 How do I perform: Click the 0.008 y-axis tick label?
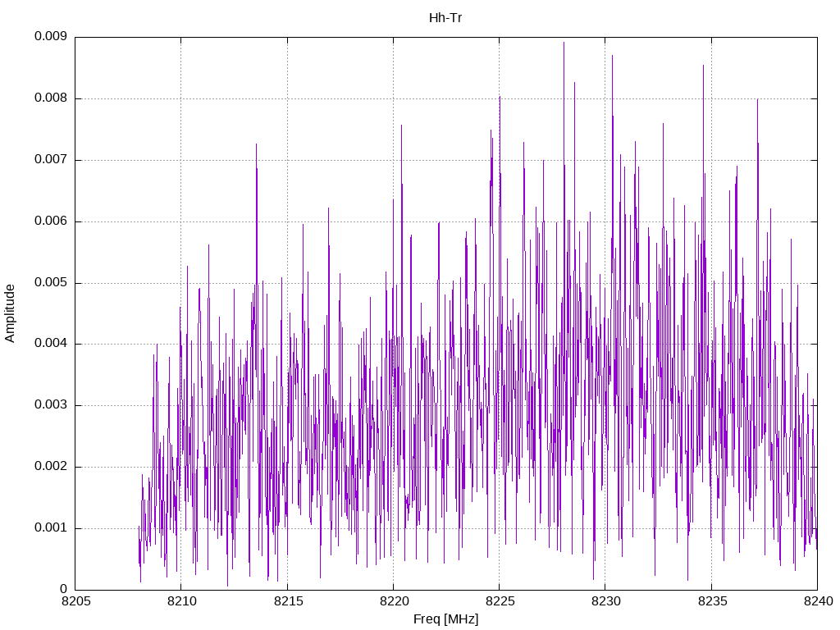coord(51,98)
